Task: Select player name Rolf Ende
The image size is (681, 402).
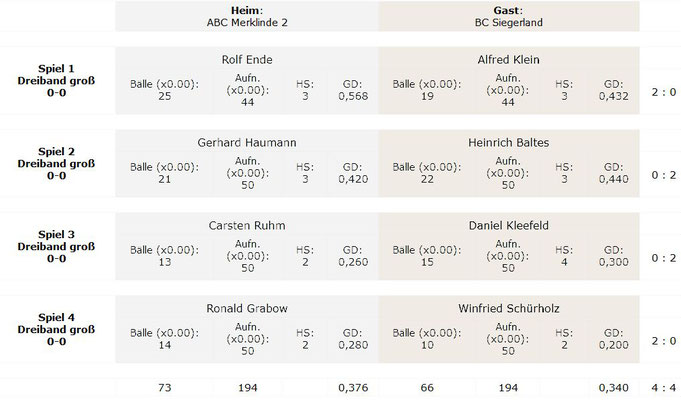Action: tap(247, 59)
